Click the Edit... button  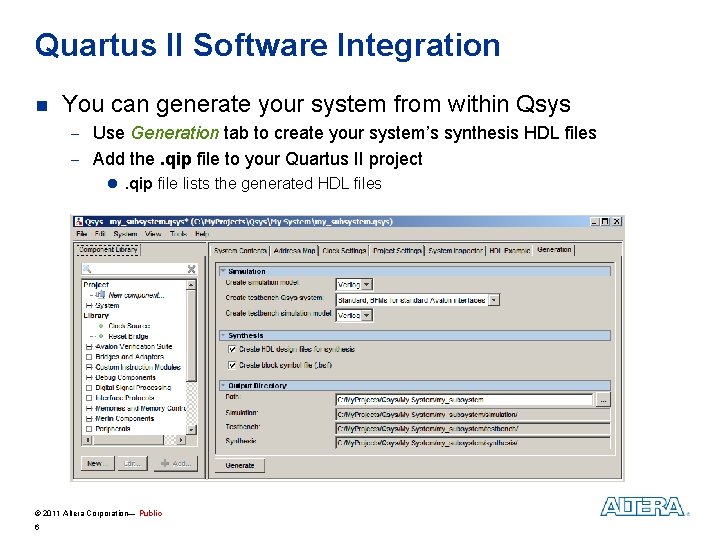[x=132, y=464]
